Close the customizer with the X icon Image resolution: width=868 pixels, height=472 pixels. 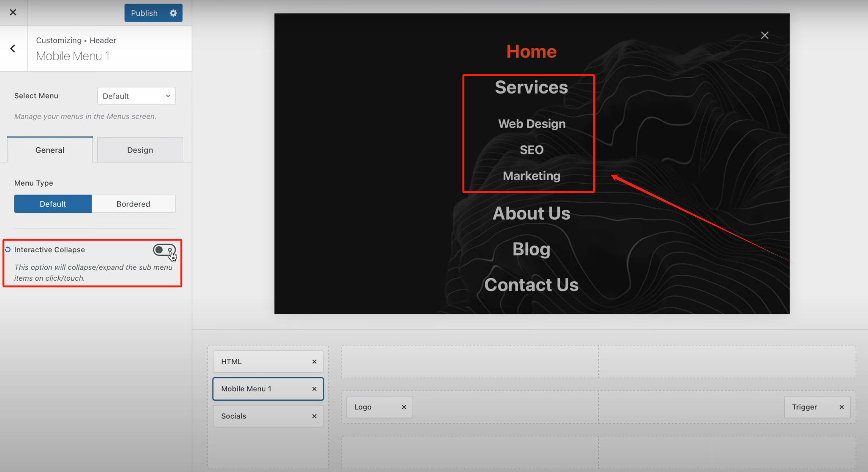(13, 13)
